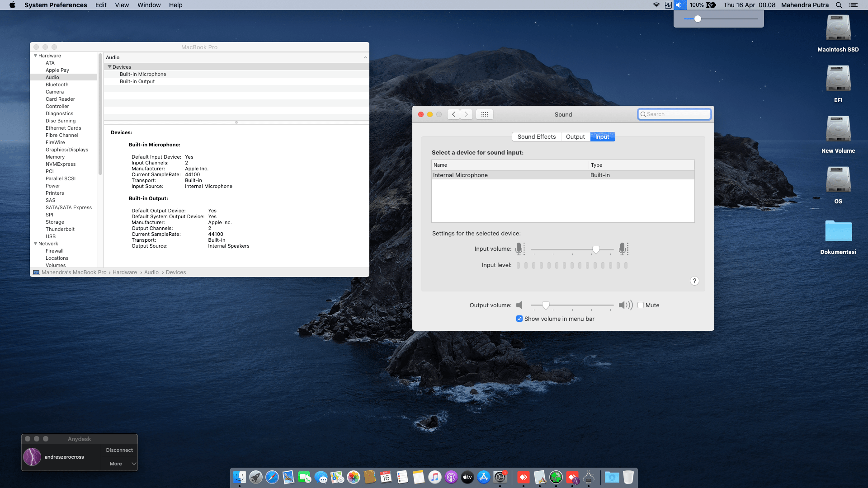Screen dimensions: 868x488
Task: Open the Window menu
Action: [x=149, y=5]
